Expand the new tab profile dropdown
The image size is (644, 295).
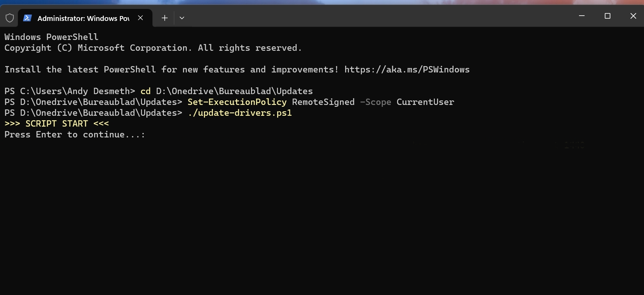[x=182, y=18]
